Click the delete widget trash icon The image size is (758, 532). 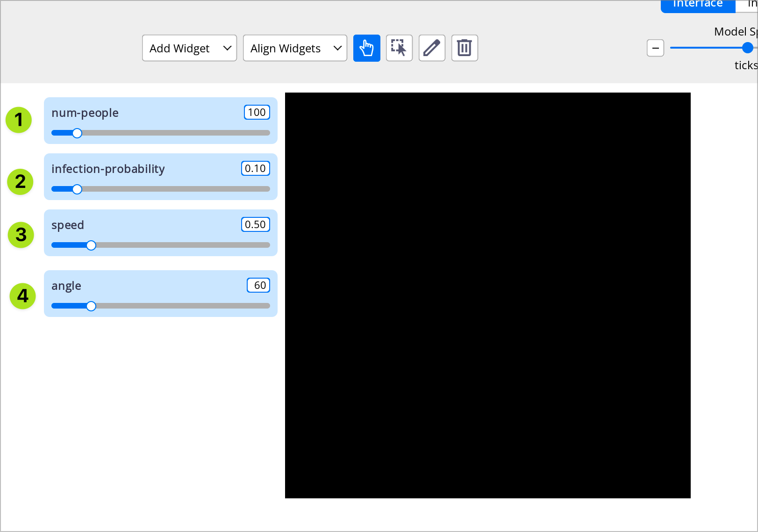pyautogui.click(x=464, y=48)
